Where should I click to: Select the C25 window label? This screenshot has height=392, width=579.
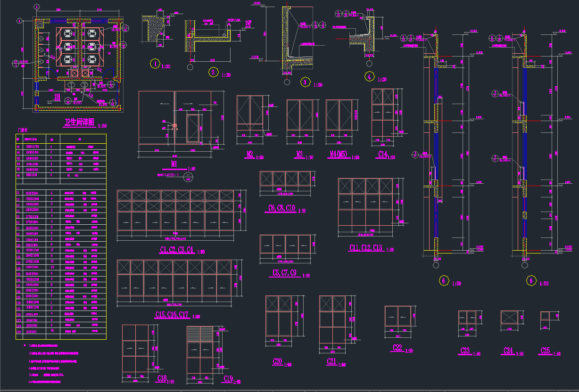tap(545, 351)
